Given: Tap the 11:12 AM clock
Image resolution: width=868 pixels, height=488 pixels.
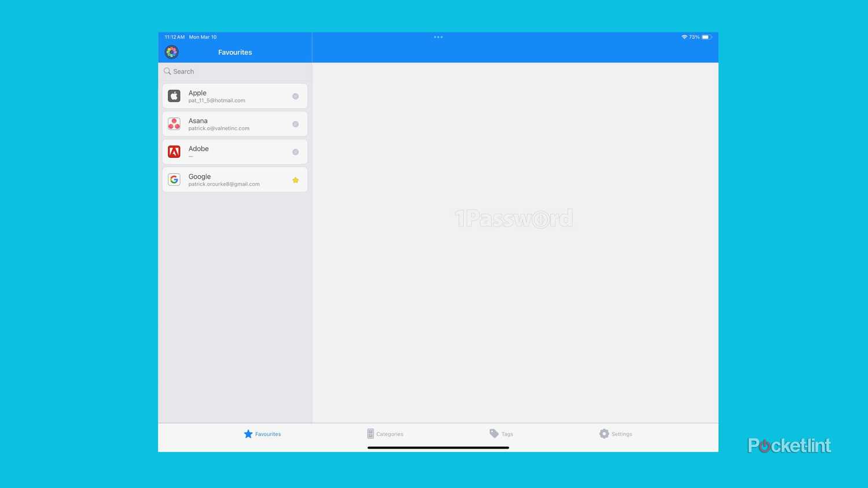Looking at the screenshot, I should [175, 37].
